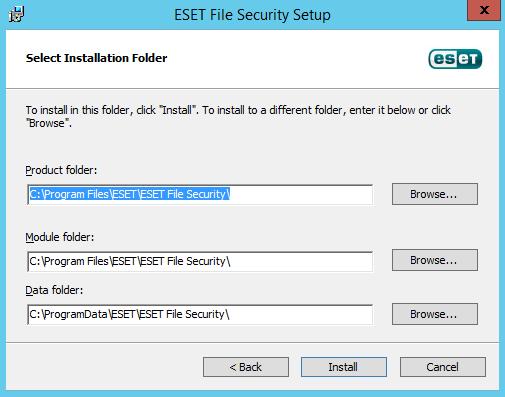Click the "To install in this folder" instruction sentence
Screen dimensions: 505x397
pyautogui.click(x=238, y=116)
